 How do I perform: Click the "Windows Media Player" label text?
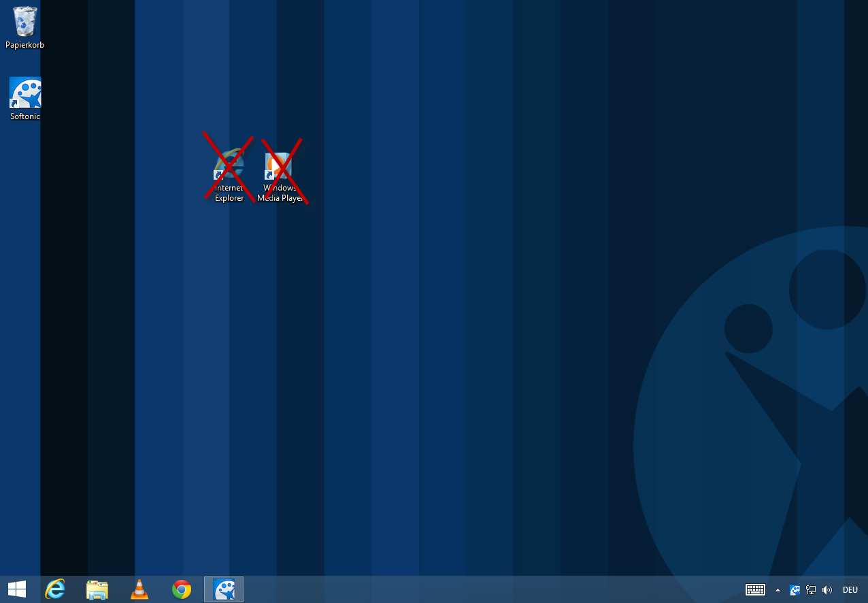[x=280, y=193]
